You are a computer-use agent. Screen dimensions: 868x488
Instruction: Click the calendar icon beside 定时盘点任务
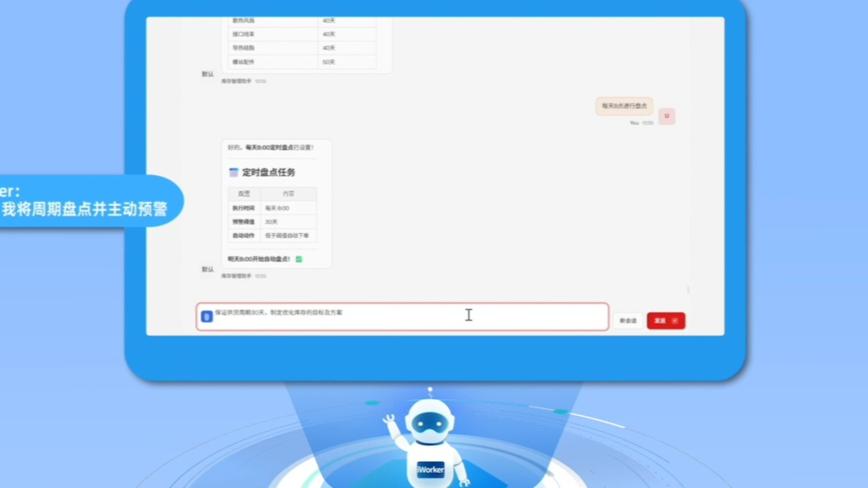[234, 172]
